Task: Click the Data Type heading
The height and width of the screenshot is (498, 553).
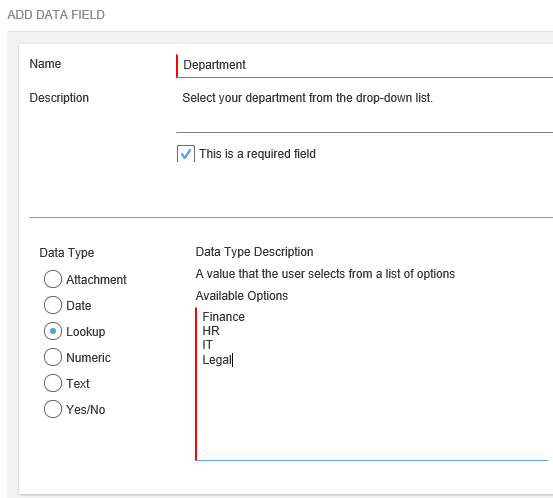Action: pyautogui.click(x=67, y=253)
